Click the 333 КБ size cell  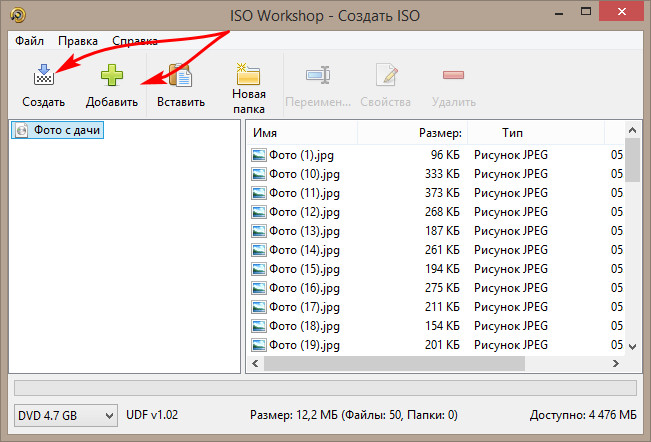[442, 174]
